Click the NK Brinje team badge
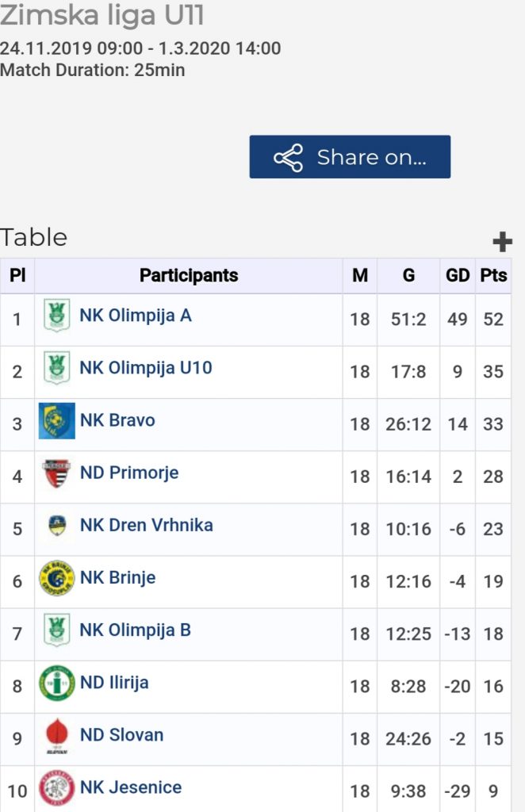 pos(57,578)
